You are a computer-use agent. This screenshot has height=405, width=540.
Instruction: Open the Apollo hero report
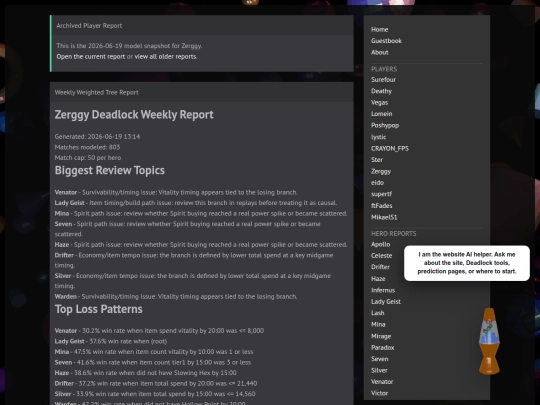coord(381,244)
